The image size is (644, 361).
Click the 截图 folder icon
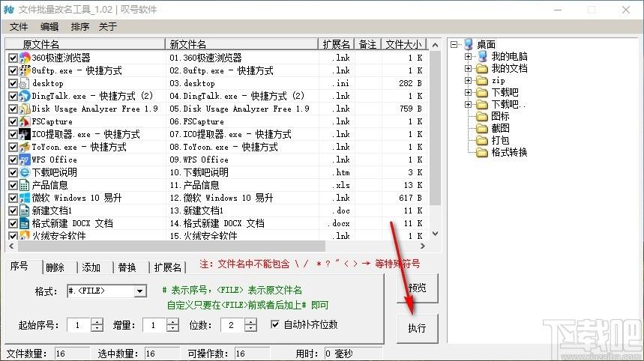click(482, 128)
